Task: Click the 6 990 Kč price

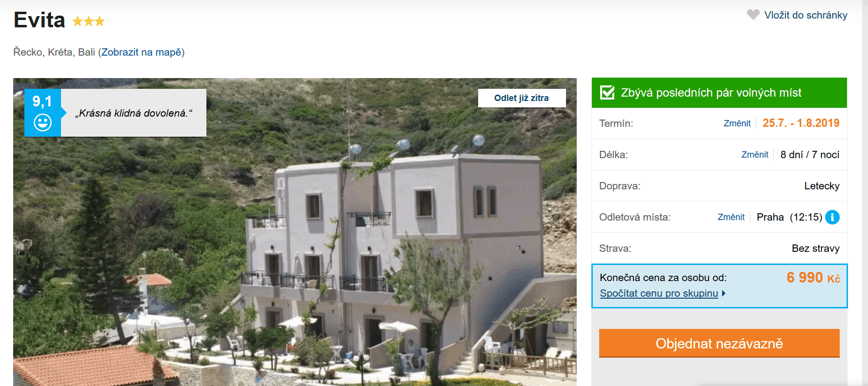Action: pos(813,278)
